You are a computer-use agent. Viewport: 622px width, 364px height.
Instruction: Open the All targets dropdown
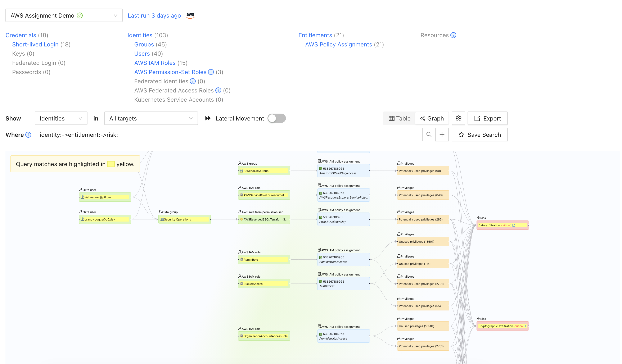(151, 118)
